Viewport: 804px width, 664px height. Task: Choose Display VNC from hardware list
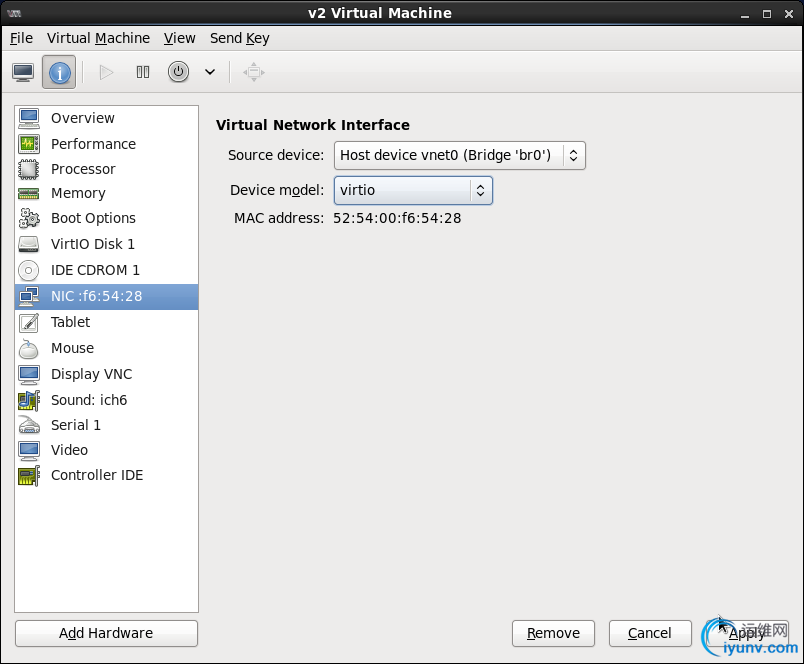(x=91, y=374)
